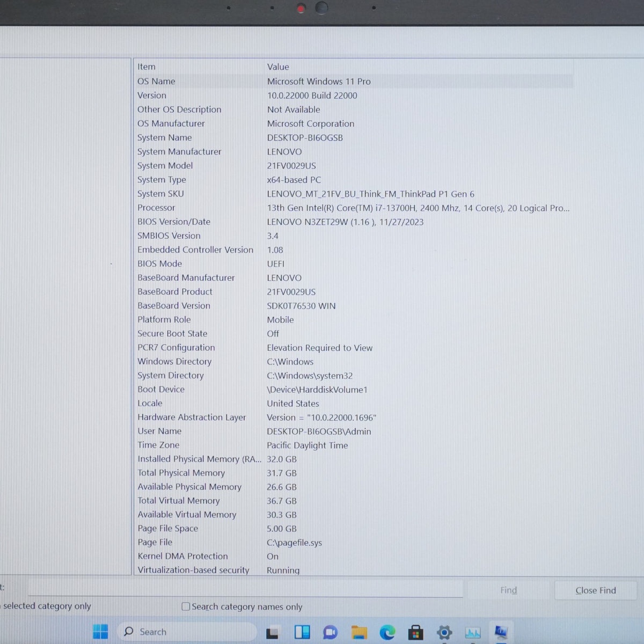644x644 pixels.
Task: Click the Find button
Action: point(509,590)
